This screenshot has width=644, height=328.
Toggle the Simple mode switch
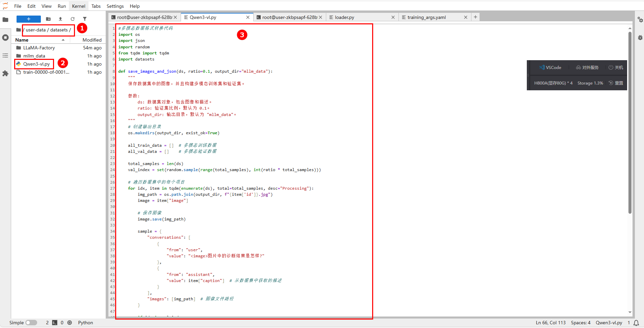pyautogui.click(x=31, y=323)
